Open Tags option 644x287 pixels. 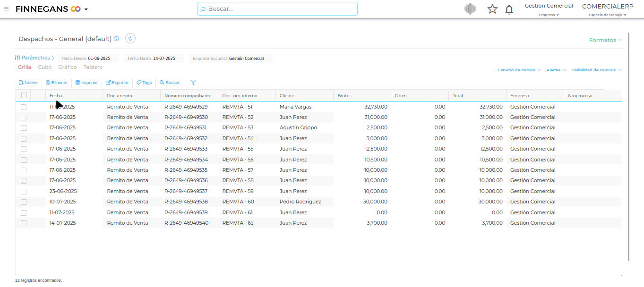[x=144, y=83]
